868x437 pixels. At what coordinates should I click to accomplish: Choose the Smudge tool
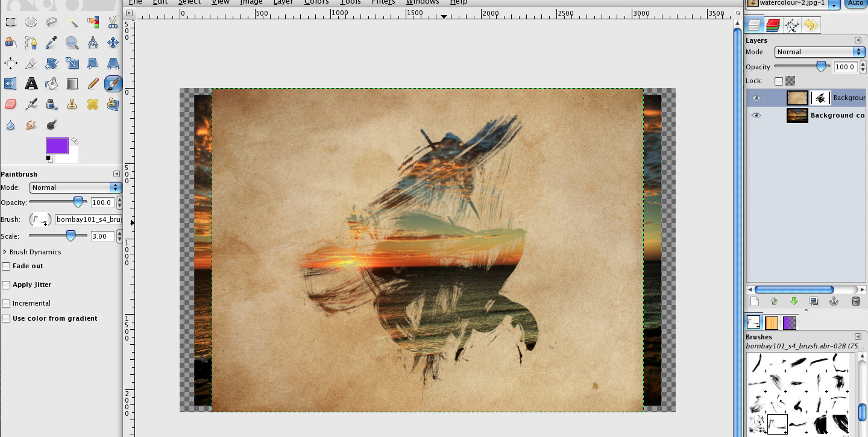31,124
